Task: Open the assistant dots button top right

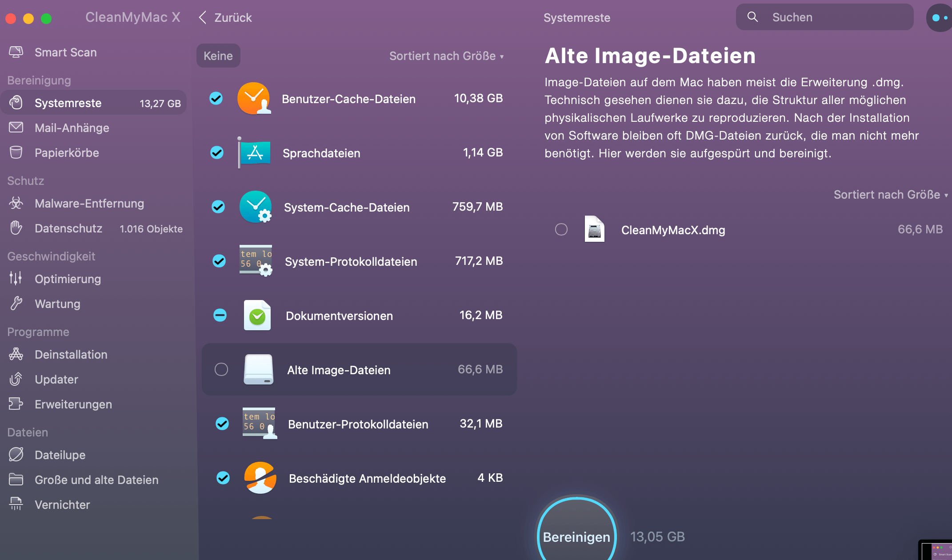Action: [939, 18]
